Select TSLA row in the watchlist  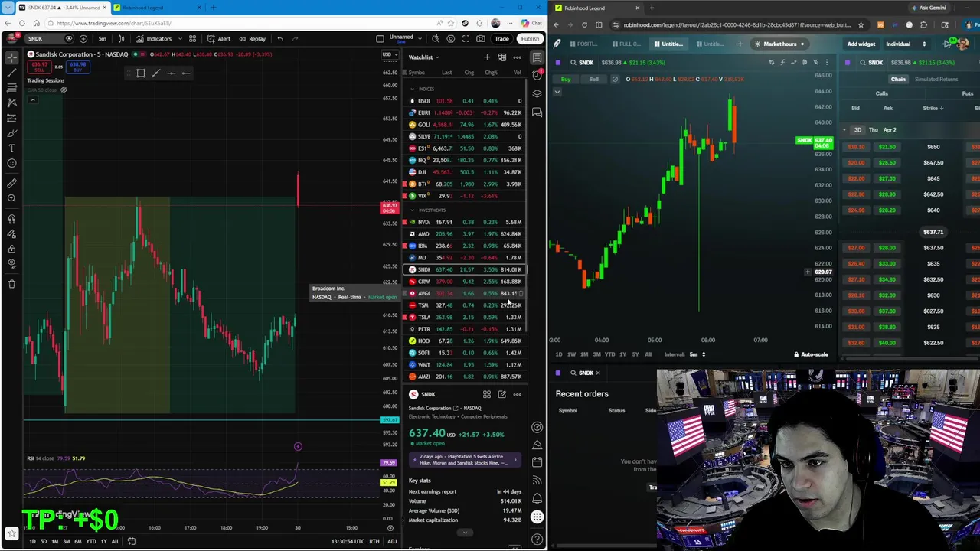pyautogui.click(x=465, y=317)
